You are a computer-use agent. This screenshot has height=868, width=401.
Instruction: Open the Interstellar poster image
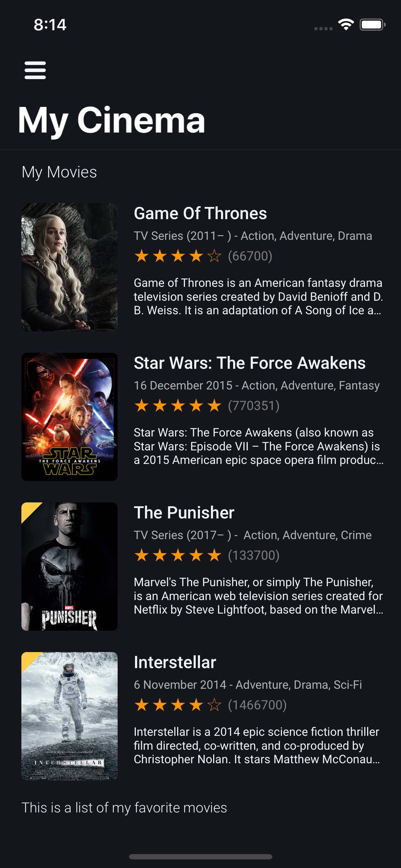(x=70, y=716)
